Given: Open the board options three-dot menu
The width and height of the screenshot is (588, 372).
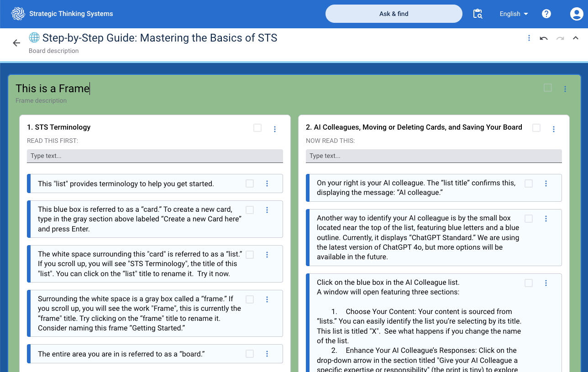Looking at the screenshot, I should point(529,38).
